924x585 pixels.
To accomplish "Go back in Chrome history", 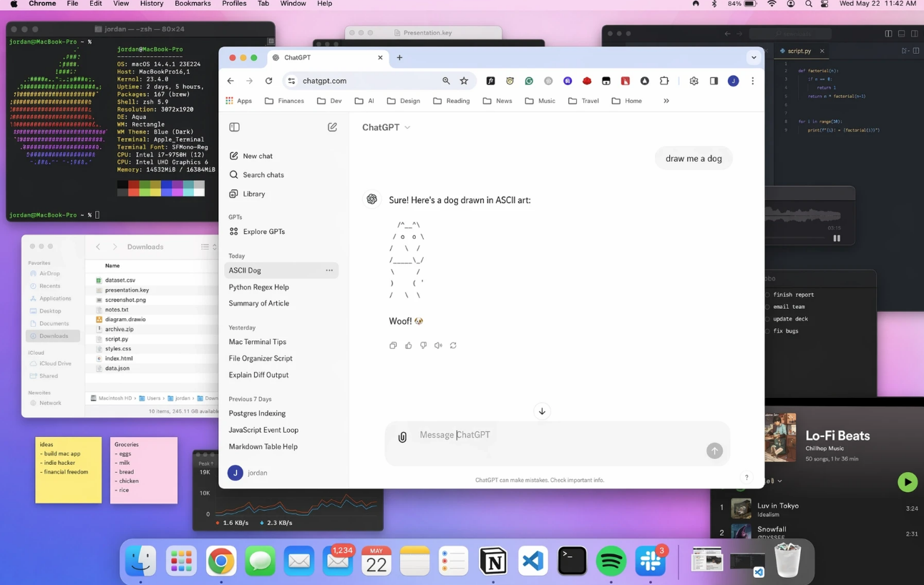I will click(230, 81).
